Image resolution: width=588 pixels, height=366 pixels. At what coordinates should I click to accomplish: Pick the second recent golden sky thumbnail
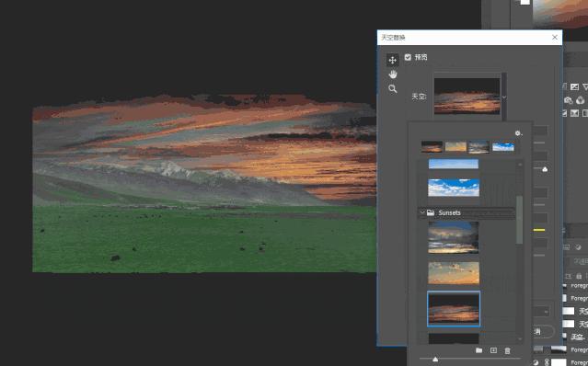(455, 146)
